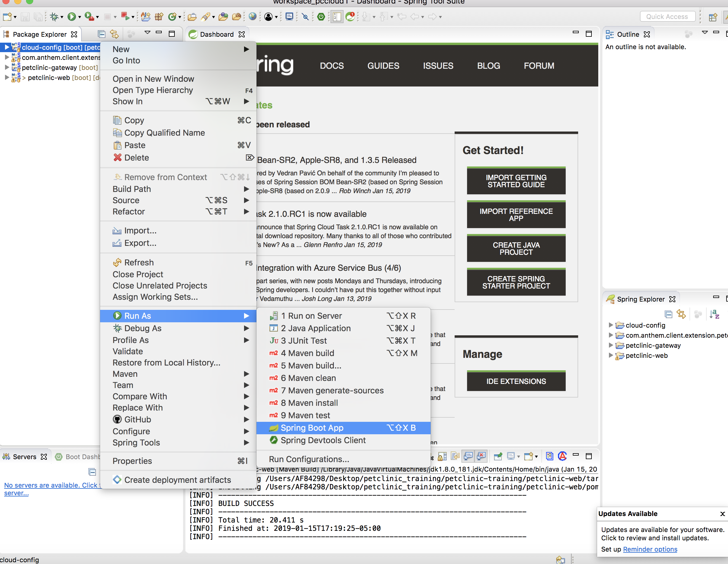
Task: Click the Debug bug icon in toolbar
Action: point(54,17)
